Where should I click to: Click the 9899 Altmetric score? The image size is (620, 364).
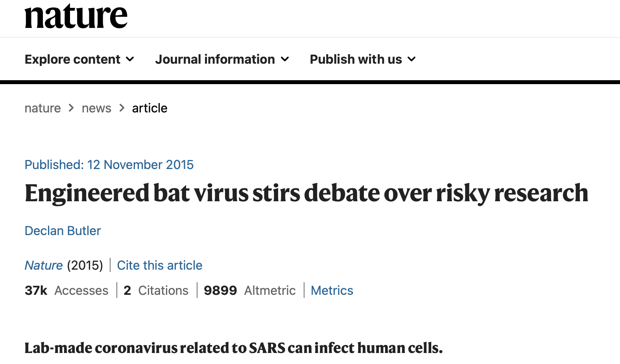[249, 290]
